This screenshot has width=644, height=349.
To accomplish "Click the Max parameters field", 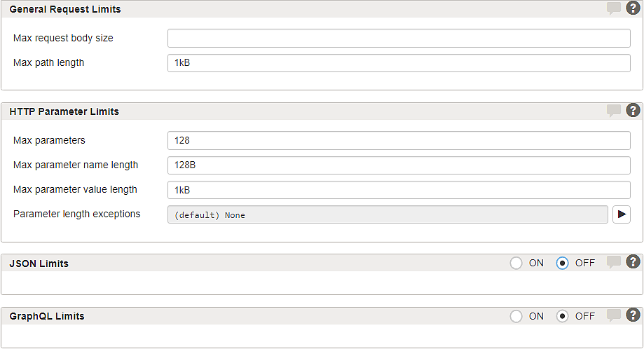I will pos(399,140).
